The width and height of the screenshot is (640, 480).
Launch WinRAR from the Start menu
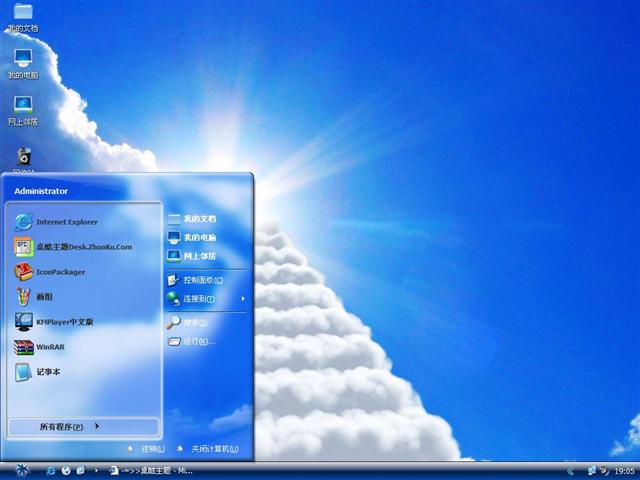(x=39, y=347)
